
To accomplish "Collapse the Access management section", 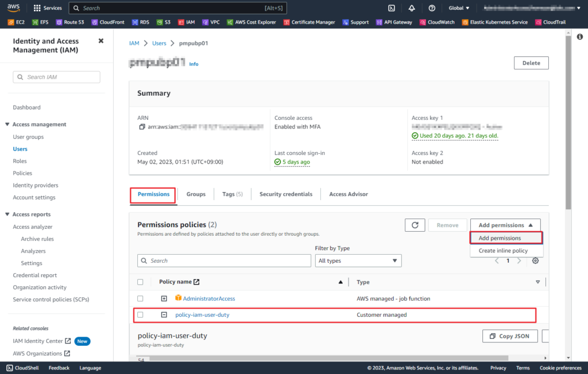I will click(7, 124).
